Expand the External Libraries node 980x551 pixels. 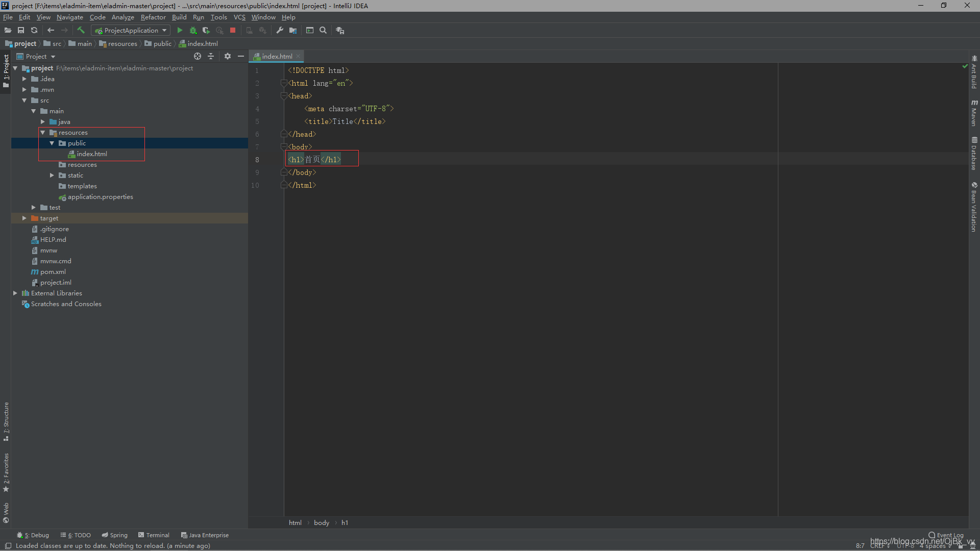click(15, 293)
